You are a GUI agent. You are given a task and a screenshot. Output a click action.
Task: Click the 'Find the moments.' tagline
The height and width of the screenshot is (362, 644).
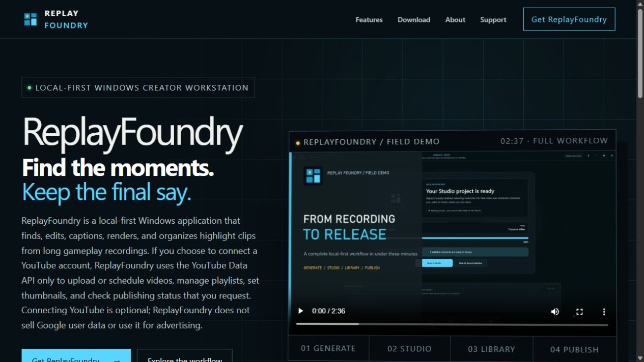click(x=118, y=167)
